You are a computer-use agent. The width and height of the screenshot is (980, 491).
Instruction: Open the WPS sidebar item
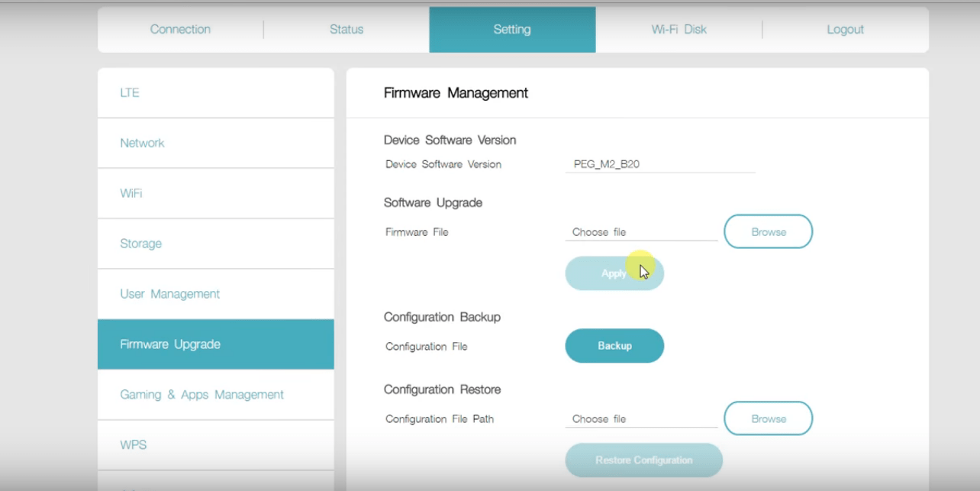[216, 445]
